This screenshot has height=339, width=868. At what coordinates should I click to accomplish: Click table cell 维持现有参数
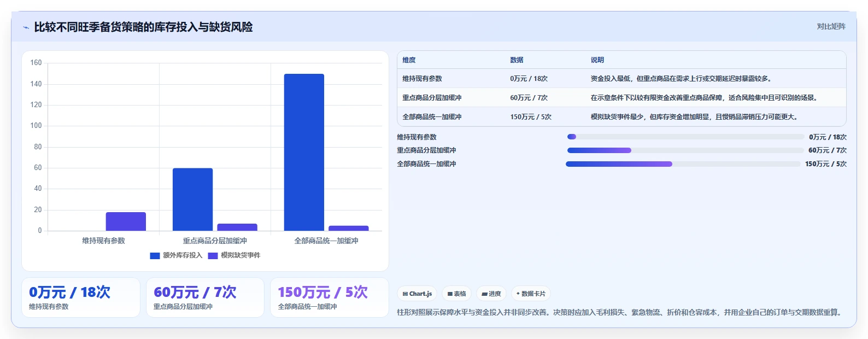pos(422,79)
